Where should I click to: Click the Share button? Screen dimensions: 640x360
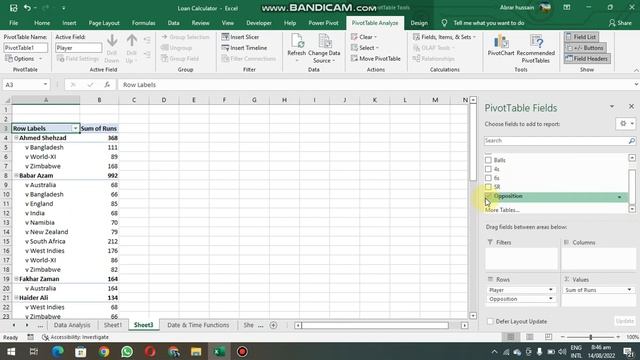620,23
